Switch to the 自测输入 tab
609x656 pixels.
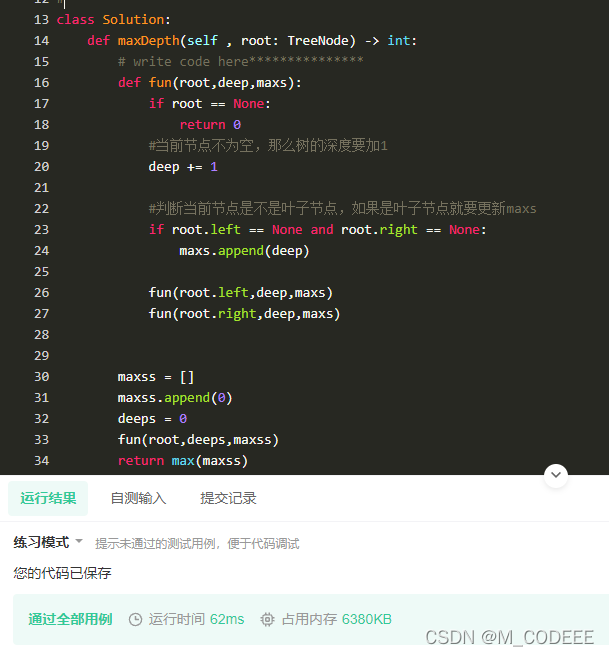click(x=138, y=498)
